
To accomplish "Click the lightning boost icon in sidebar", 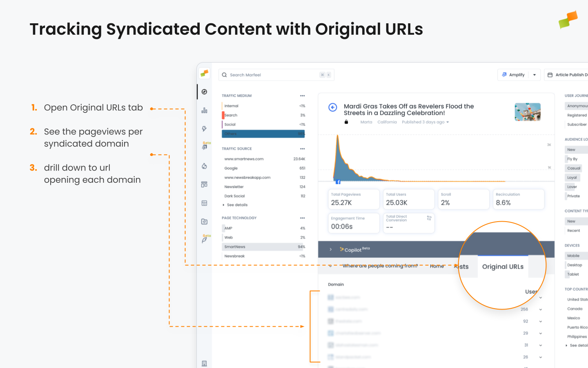I will tap(205, 128).
